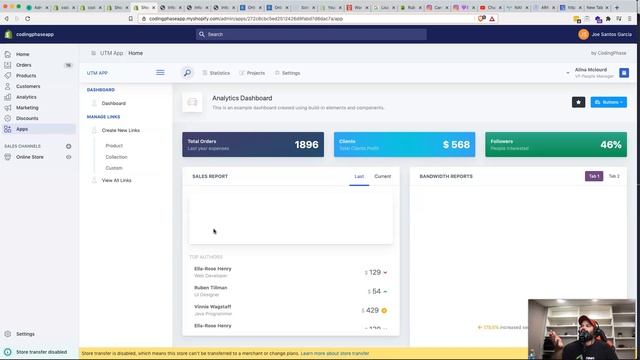Open a new browser tab with plus
This screenshot has height=360, width=640.
coord(617,7)
